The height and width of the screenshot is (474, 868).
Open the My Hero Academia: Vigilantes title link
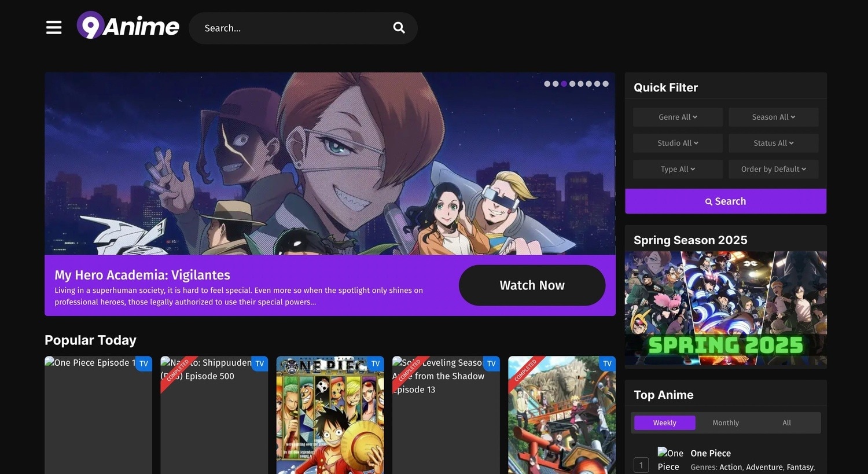142,275
